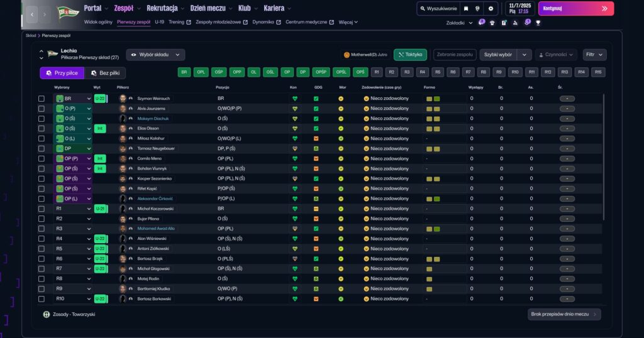
Task: Tick the checkbox for Szymon Weirauch
Action: tap(42, 99)
